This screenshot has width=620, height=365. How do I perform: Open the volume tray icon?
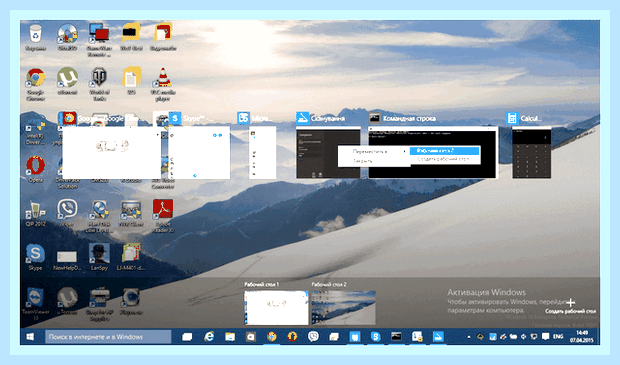pyautogui.click(x=524, y=337)
